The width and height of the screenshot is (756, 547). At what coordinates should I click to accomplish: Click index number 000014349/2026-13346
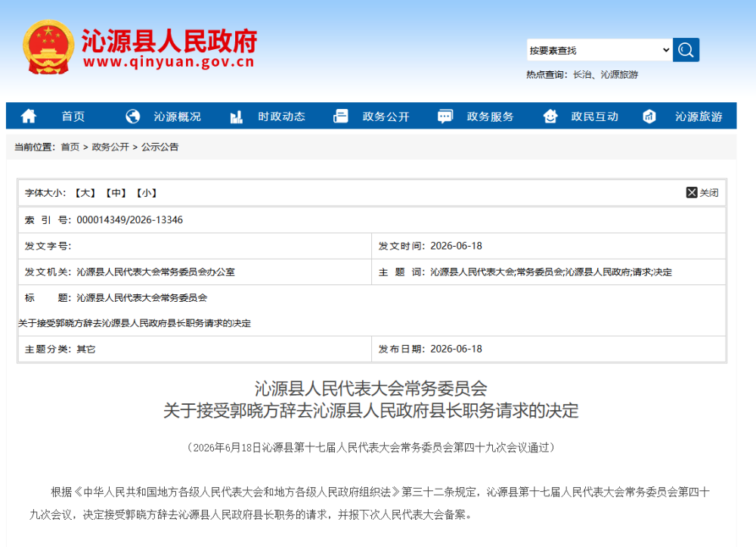(130, 220)
